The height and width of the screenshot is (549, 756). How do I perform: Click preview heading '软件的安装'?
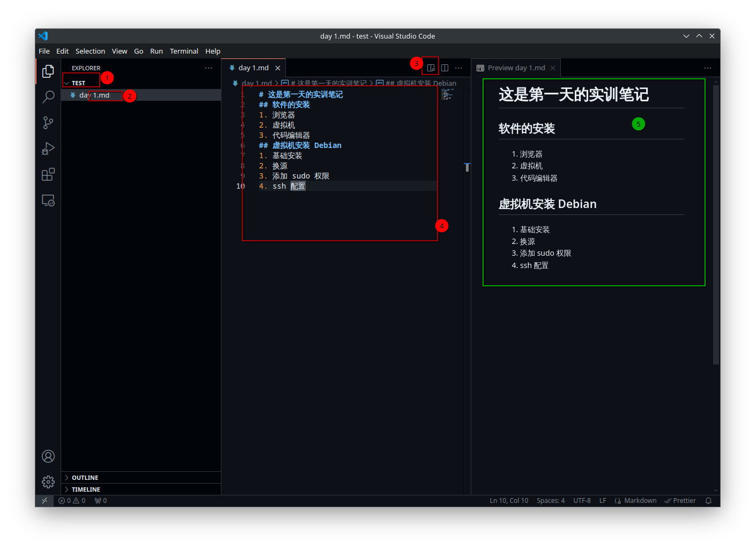527,129
